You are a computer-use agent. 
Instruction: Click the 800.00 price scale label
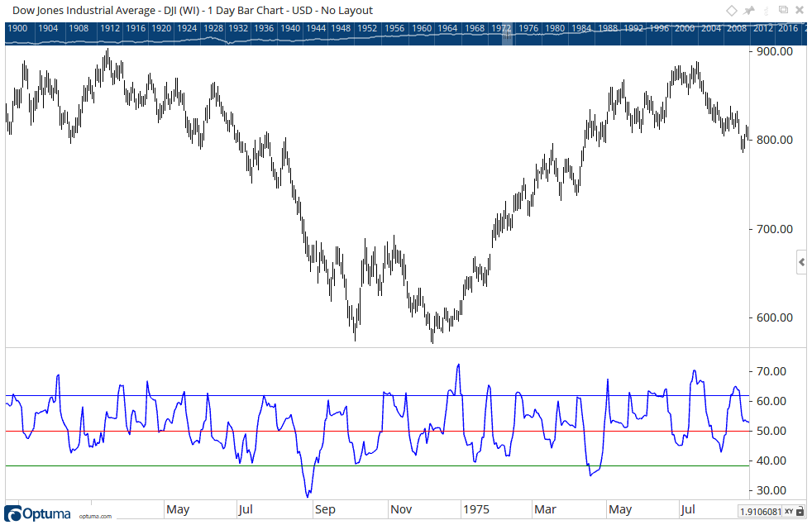click(x=774, y=140)
